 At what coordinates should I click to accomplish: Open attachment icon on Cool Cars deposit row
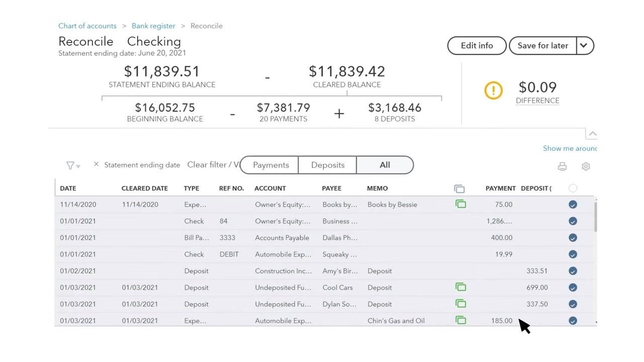point(460,287)
